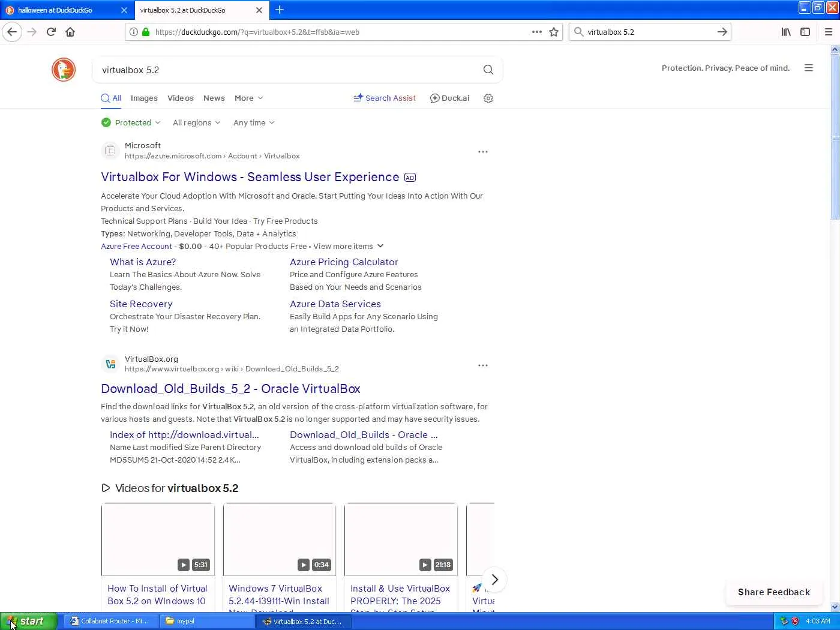840x630 pixels.
Task: Click the green padlock security icon
Action: click(146, 32)
